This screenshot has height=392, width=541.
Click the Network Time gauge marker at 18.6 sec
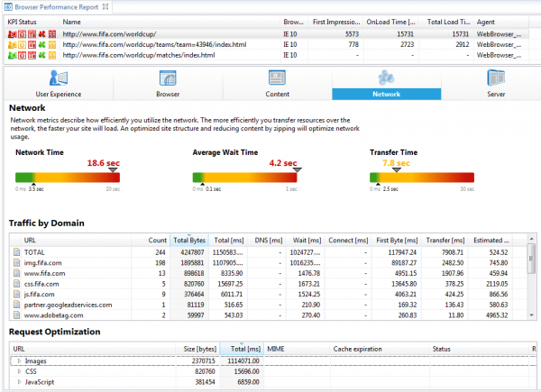point(113,170)
